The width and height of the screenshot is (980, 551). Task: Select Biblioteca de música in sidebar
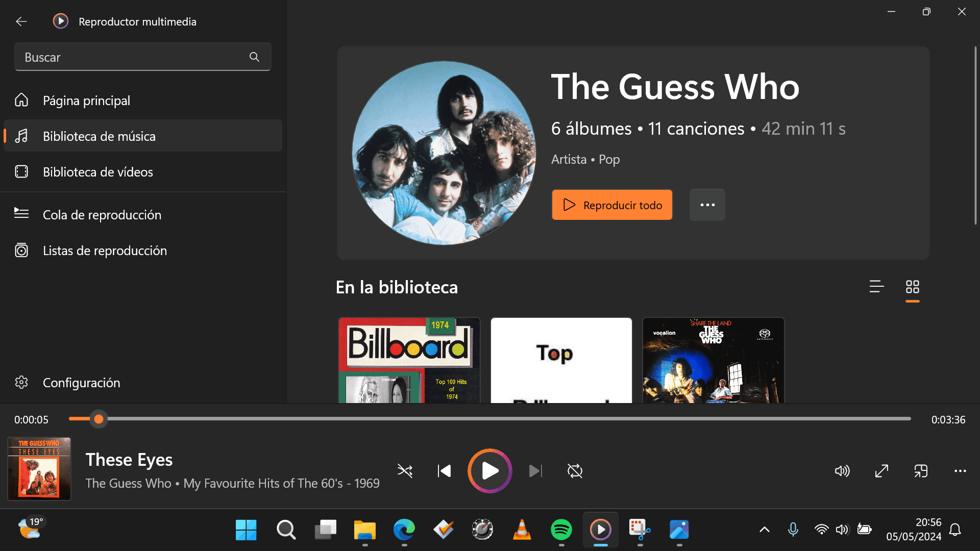pyautogui.click(x=143, y=136)
